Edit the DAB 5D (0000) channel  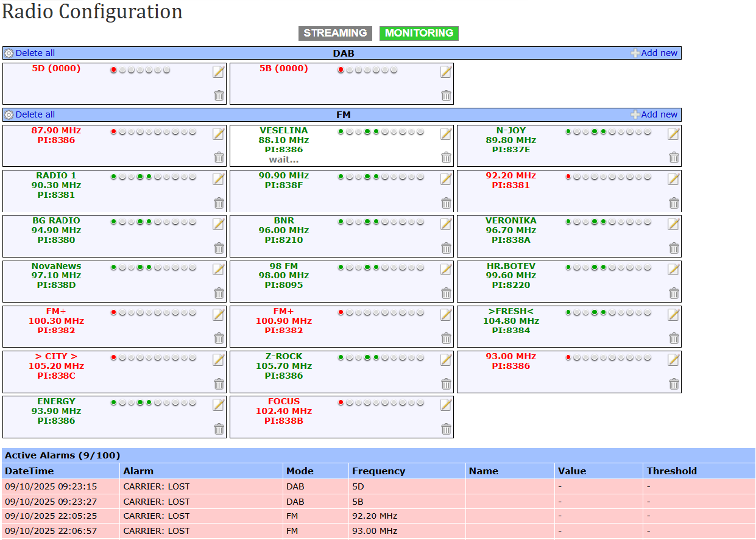[219, 72]
